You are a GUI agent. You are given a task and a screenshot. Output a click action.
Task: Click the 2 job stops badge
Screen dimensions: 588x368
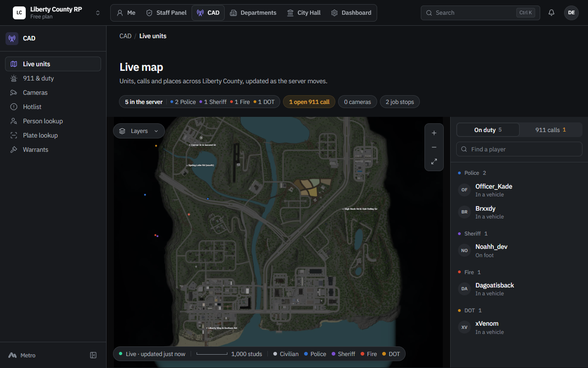(400, 102)
